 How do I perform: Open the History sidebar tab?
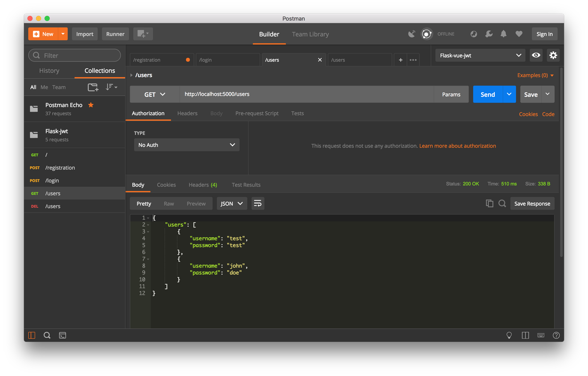(x=49, y=70)
